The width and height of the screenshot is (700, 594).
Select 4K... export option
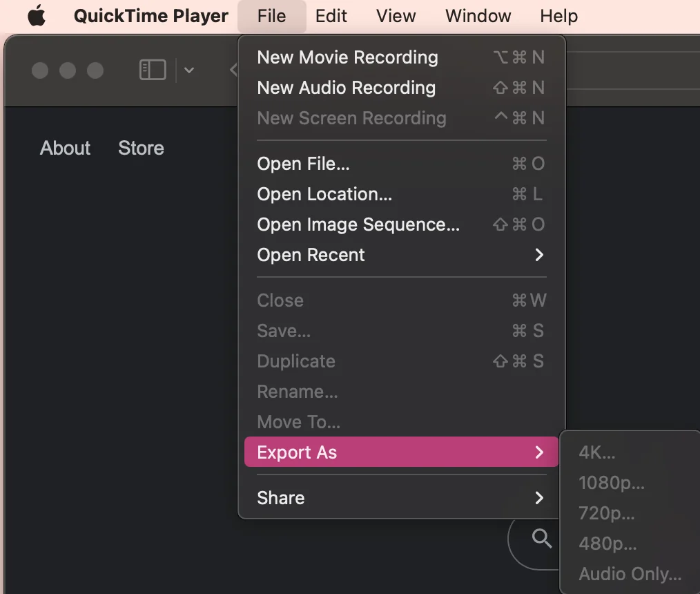click(630, 452)
